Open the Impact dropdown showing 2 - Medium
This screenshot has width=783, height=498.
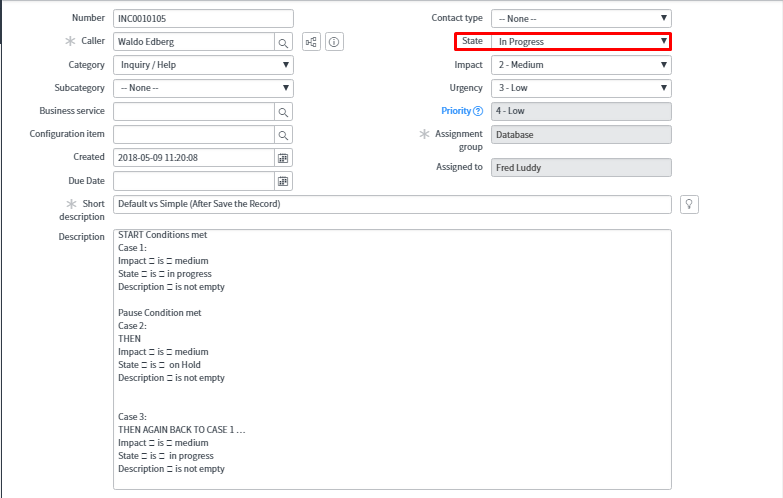pyautogui.click(x=581, y=65)
